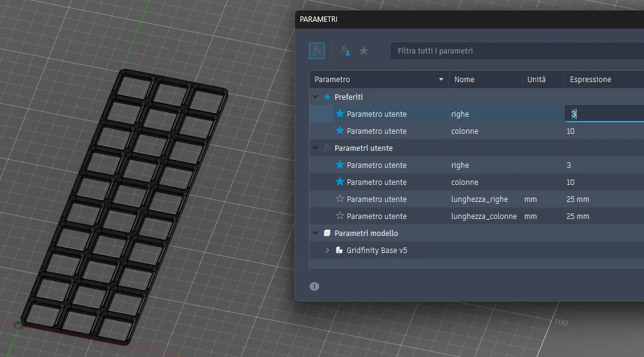
Task: Show favorites filter star icon
Action: point(364,51)
